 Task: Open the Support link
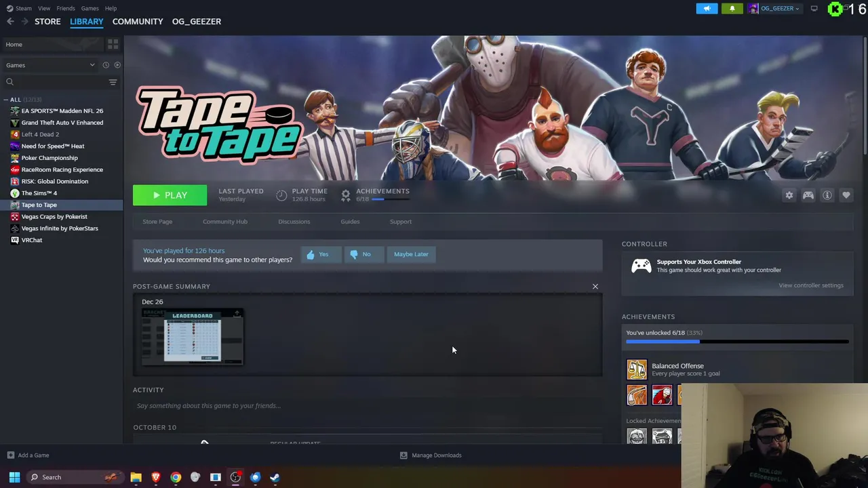[401, 222]
